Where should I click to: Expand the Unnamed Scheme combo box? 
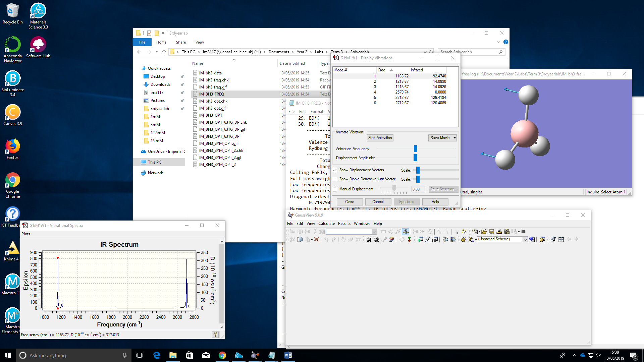[525, 239]
